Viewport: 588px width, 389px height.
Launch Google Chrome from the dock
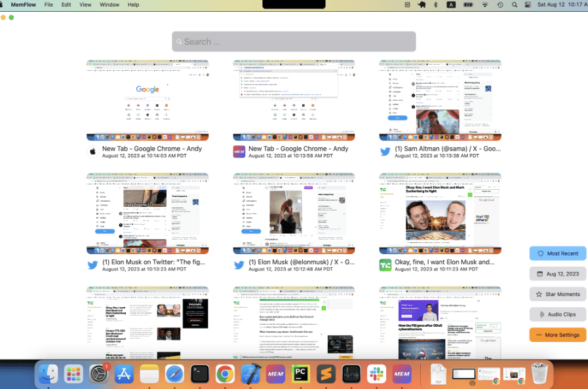225,374
